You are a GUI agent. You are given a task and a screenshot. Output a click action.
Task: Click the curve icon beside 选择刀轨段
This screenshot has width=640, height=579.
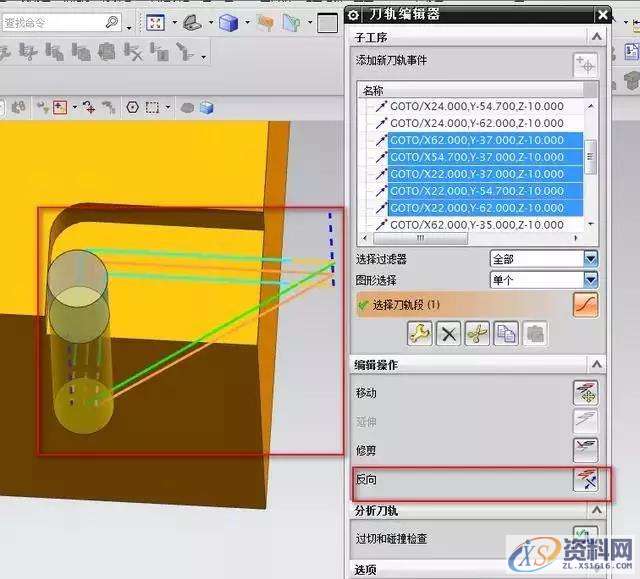point(585,305)
